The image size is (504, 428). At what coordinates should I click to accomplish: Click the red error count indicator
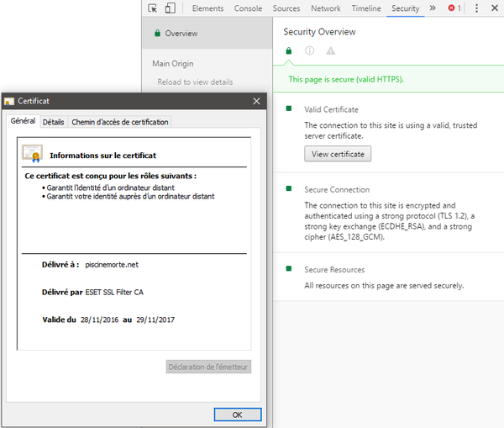[454, 8]
